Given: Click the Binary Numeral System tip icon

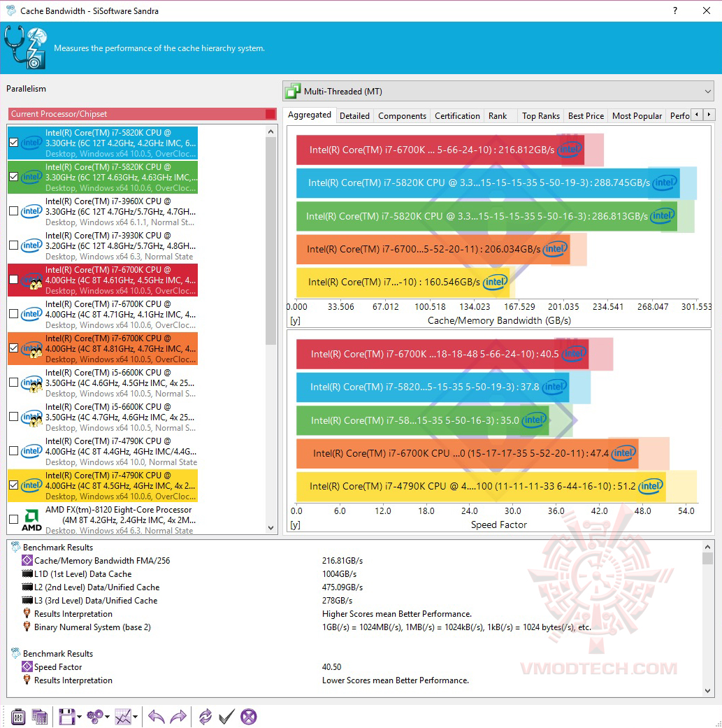Looking at the screenshot, I should click(x=27, y=627).
